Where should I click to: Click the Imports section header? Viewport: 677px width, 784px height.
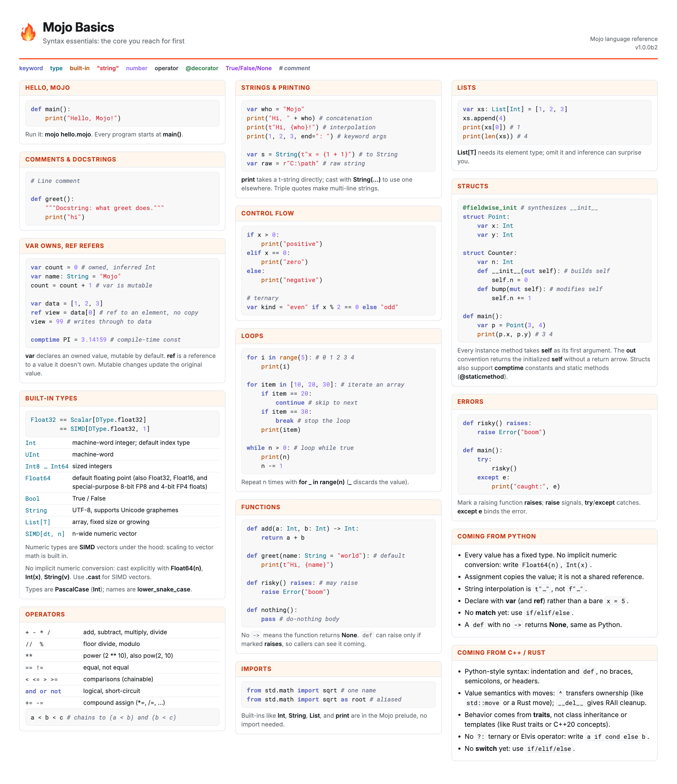click(338, 669)
